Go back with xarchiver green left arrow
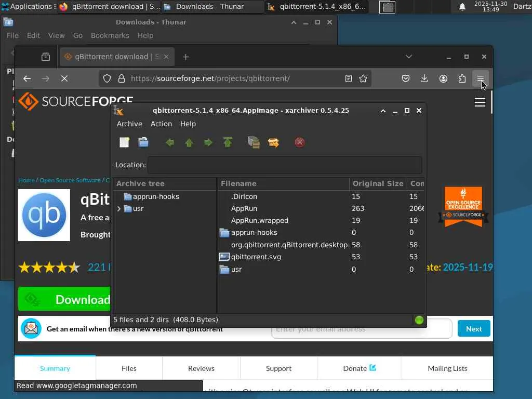532x399 pixels. 170,142
